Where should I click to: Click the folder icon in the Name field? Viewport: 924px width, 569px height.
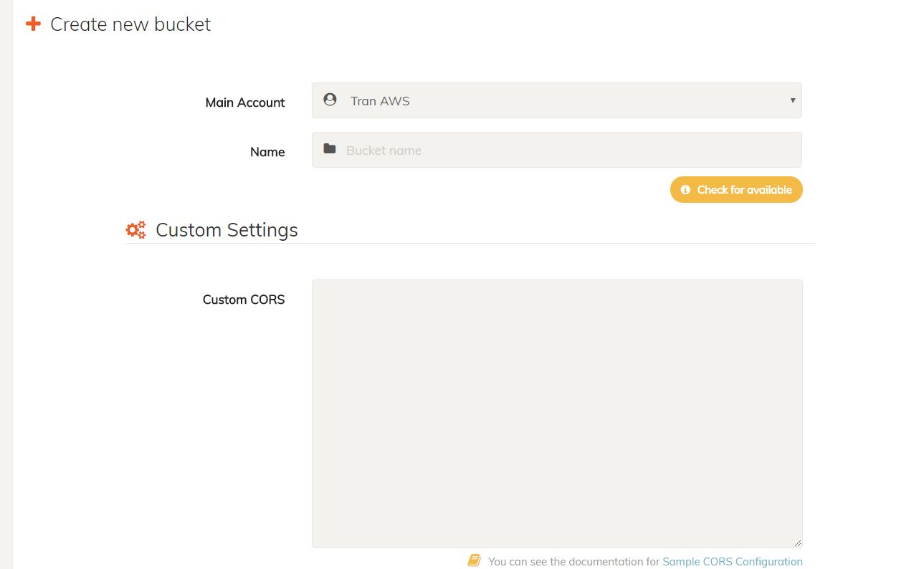[x=330, y=149]
